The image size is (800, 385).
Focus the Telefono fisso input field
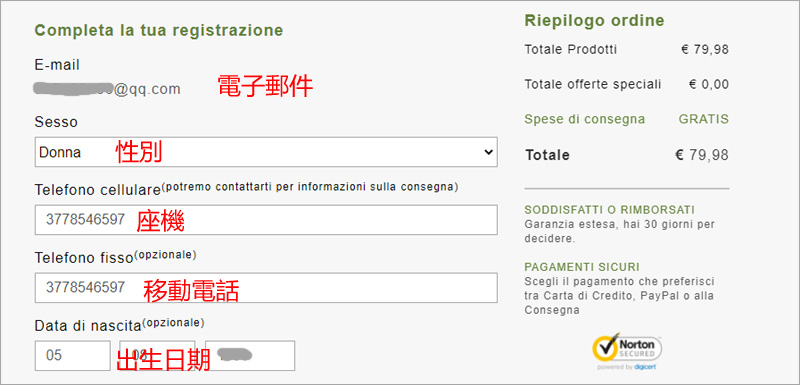[266, 288]
